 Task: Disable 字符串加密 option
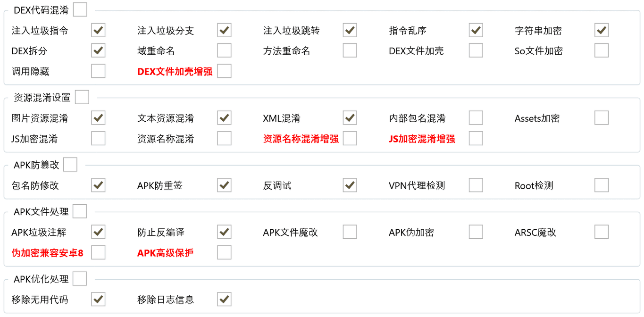coord(602,30)
